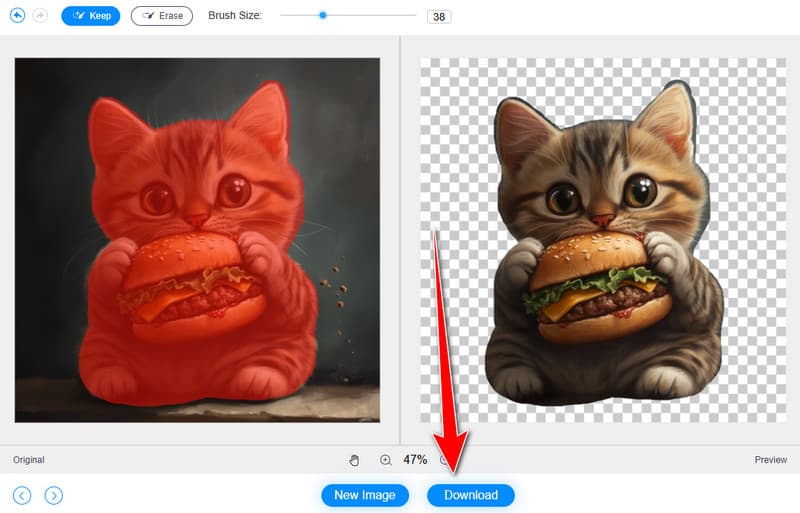Screen dimensions: 800x513
Task: Click the cutout cat in preview pane
Action: (600, 250)
